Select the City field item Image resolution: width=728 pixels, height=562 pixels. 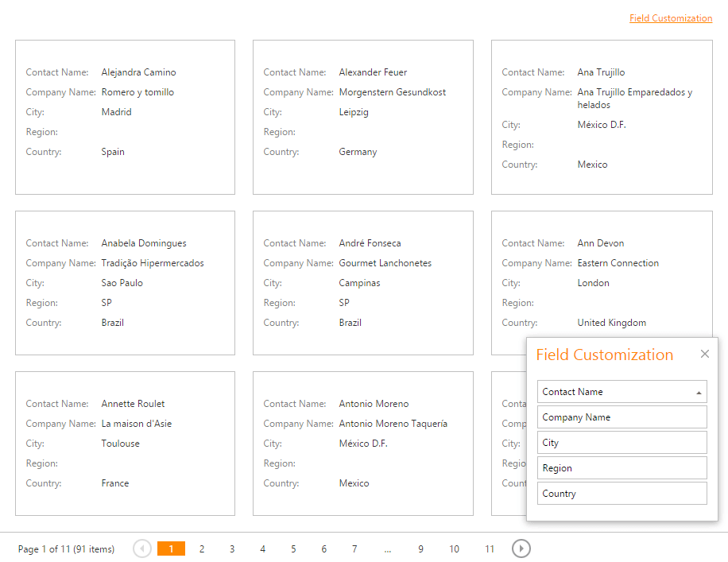[622, 443]
